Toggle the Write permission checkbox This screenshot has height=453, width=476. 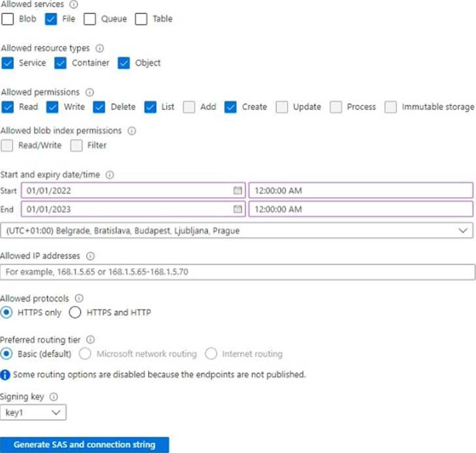tap(52, 107)
